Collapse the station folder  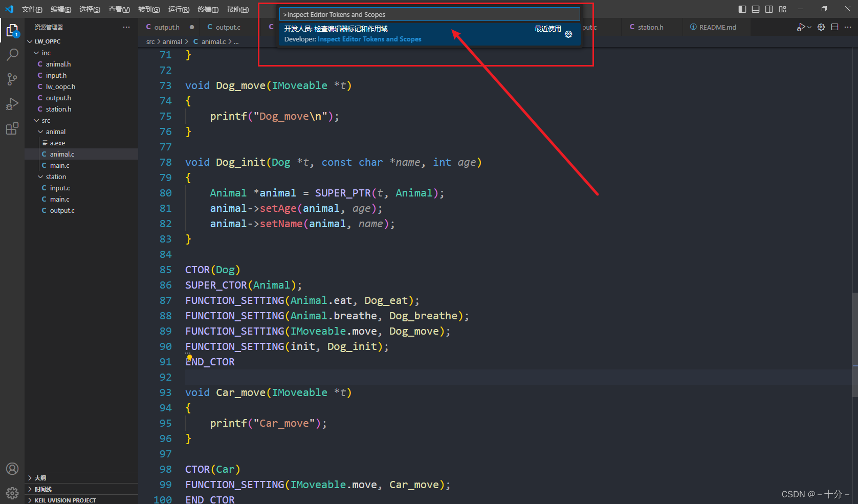coord(82,177)
